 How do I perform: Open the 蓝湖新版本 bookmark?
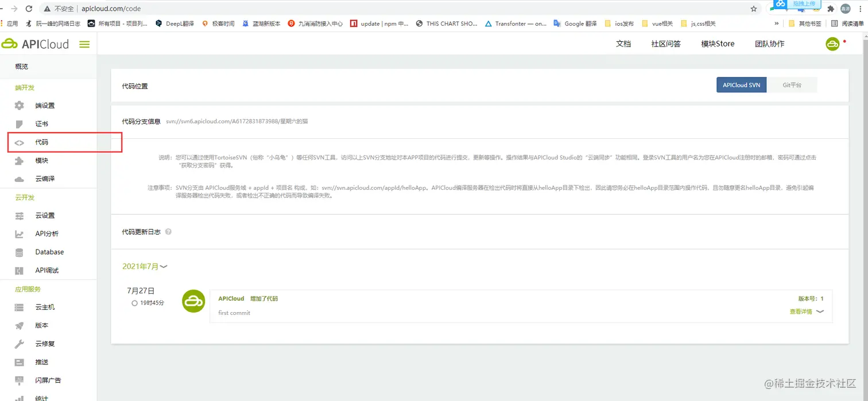[x=261, y=24]
